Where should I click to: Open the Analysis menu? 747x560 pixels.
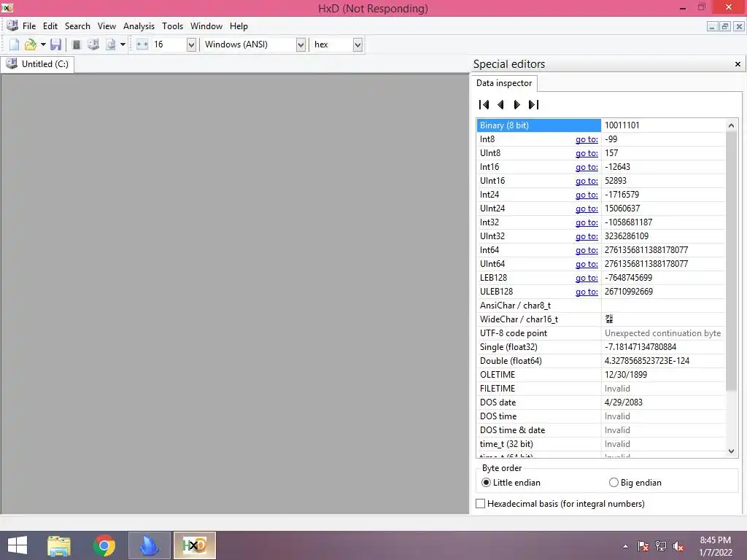(x=139, y=26)
